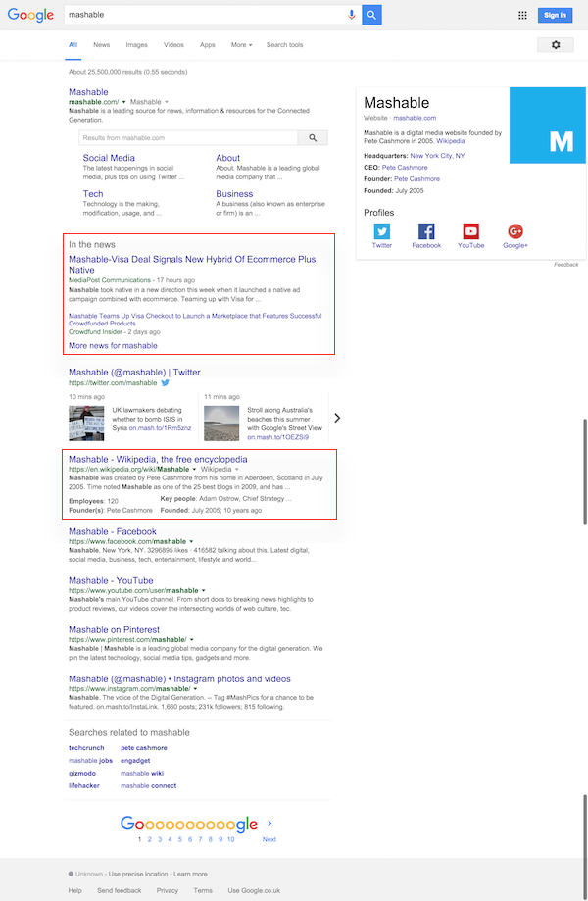The width and height of the screenshot is (588, 901).
Task: Open New York City, NY headquarters link
Action: 437,156
